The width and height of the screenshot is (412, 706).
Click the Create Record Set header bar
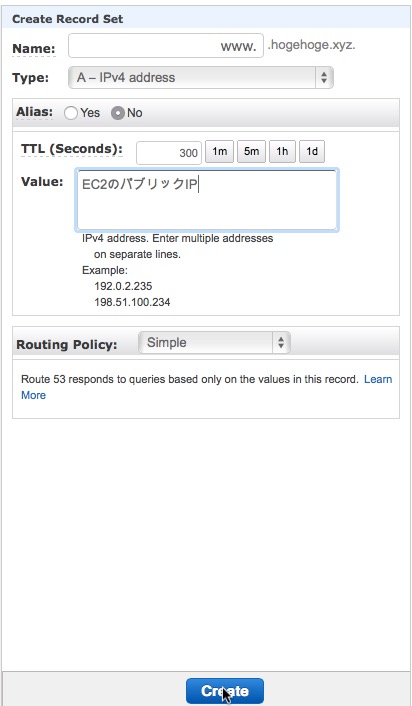(206, 19)
